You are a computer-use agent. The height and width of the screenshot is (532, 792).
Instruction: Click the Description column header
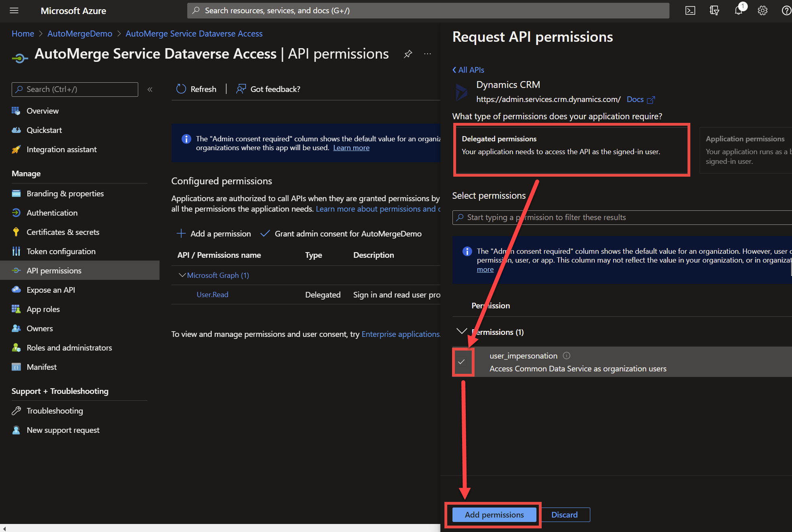click(374, 255)
